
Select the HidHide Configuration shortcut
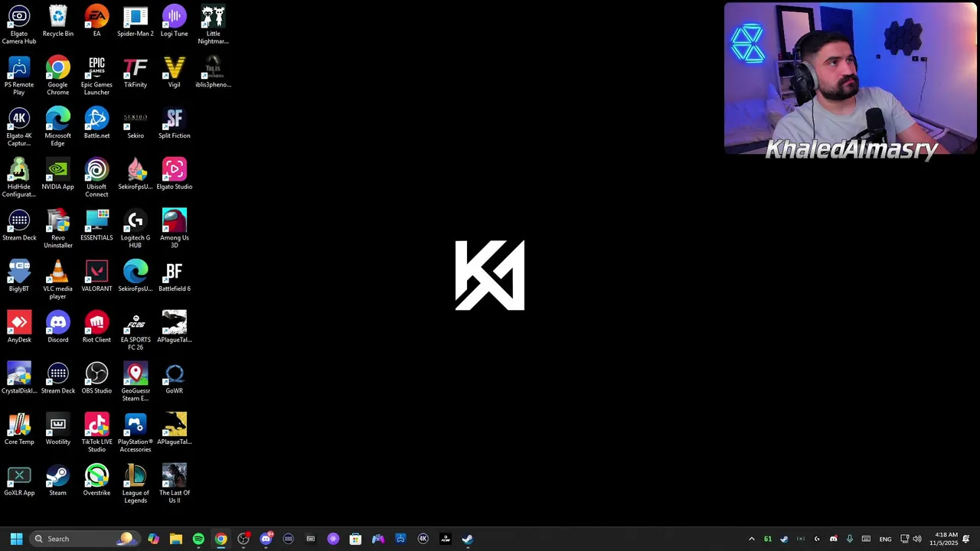(19, 178)
